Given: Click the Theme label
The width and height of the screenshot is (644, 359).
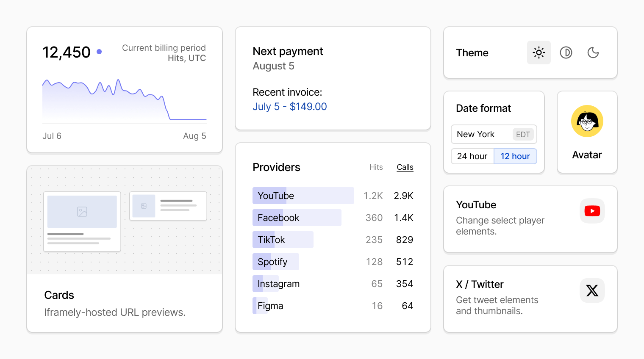Looking at the screenshot, I should pyautogui.click(x=472, y=53).
